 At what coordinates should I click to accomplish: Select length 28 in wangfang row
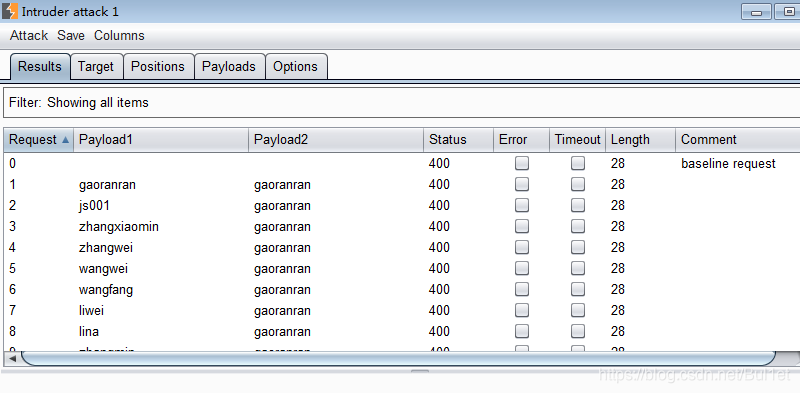coord(618,289)
